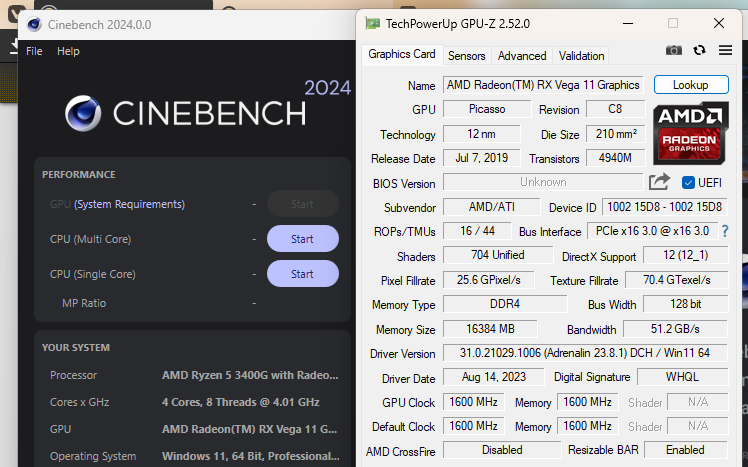Click the AMD Radeon Graphics logo
Viewport: 748px width, 467px height.
[x=690, y=133]
